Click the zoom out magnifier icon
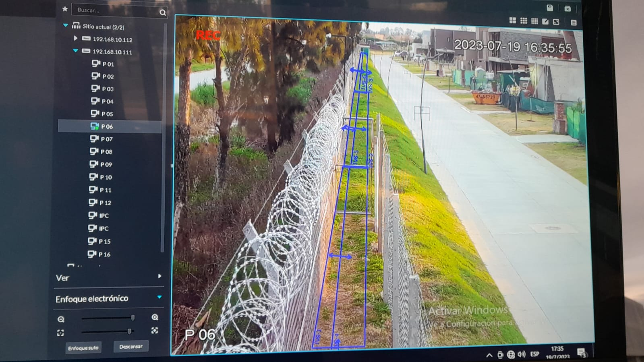Image resolution: width=644 pixels, height=362 pixels. (x=61, y=319)
